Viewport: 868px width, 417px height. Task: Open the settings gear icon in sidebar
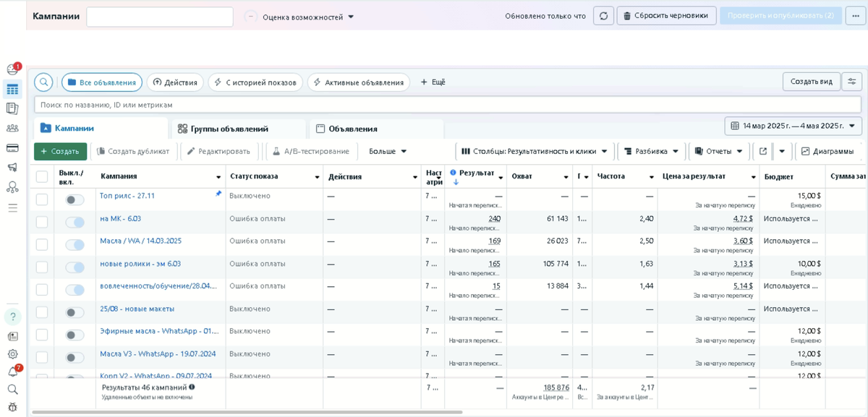(x=12, y=354)
